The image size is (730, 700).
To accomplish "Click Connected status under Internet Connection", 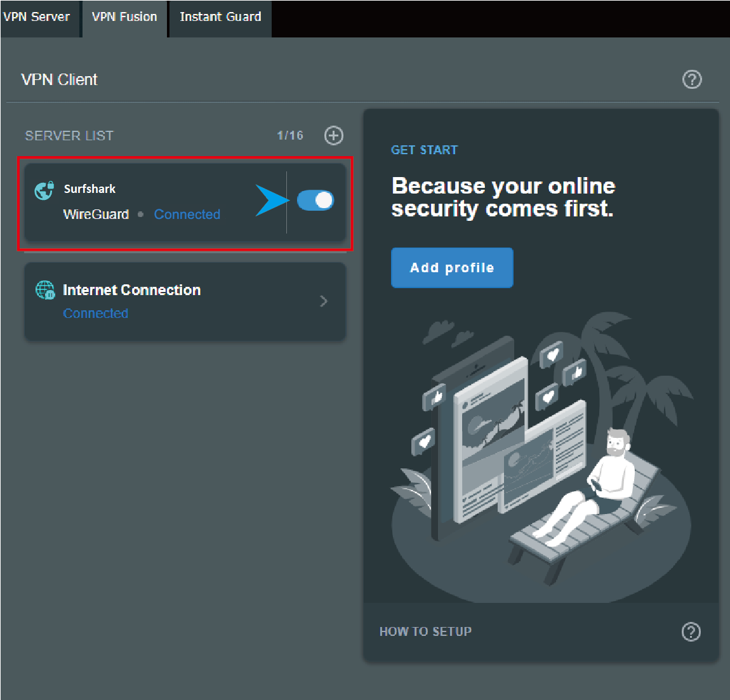I will (x=95, y=314).
